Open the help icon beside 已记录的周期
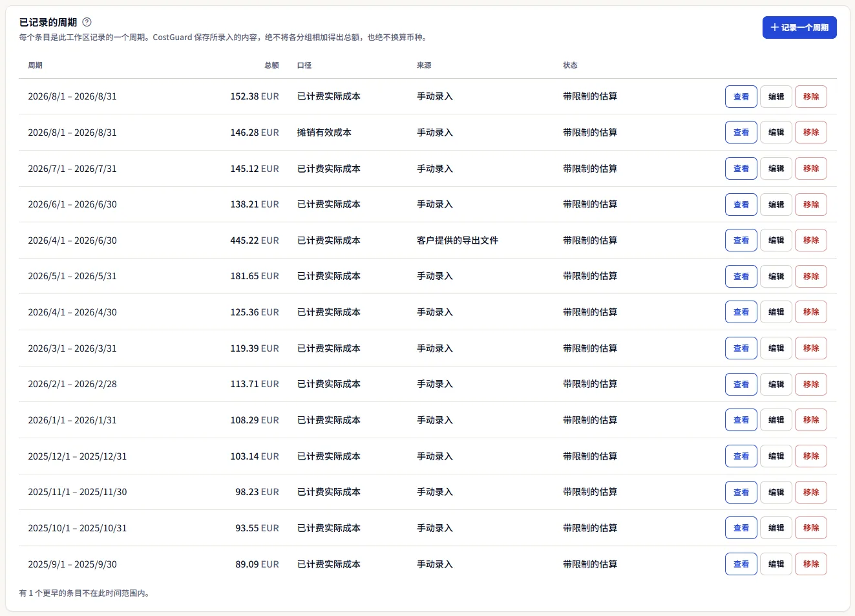855x616 pixels. click(87, 22)
